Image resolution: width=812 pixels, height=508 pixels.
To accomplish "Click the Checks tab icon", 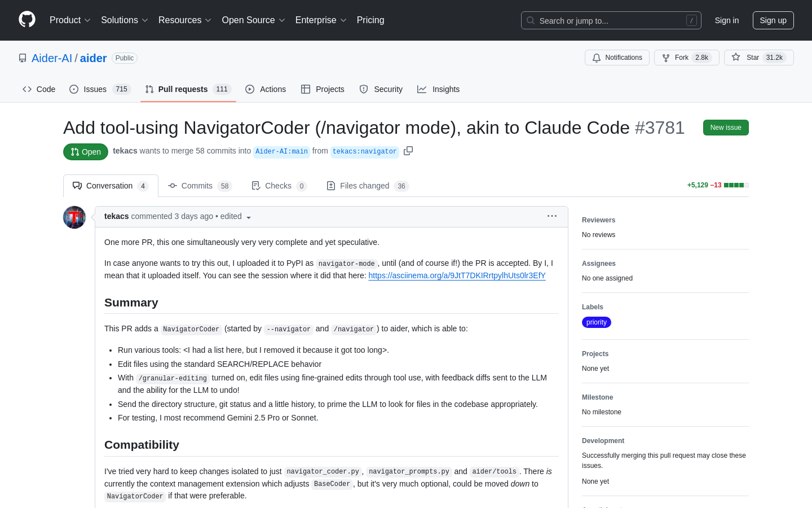I will click(x=256, y=186).
